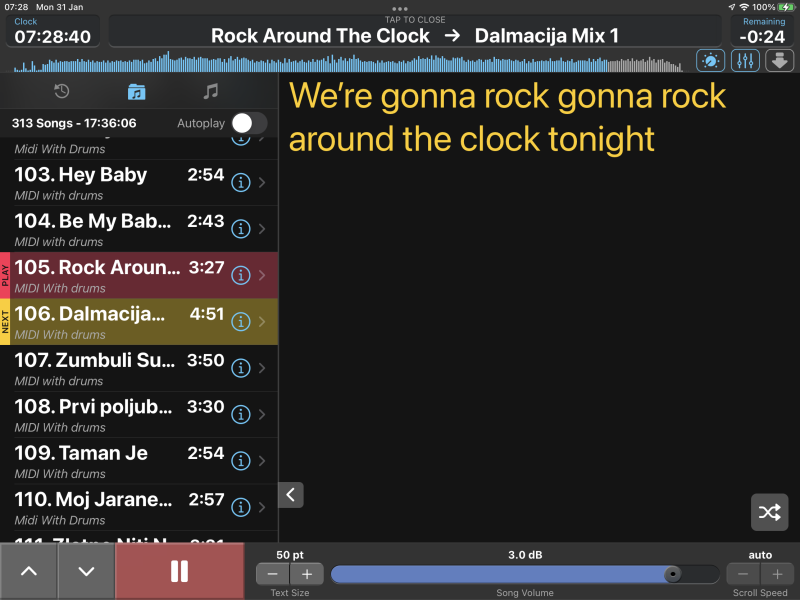Screen dimensions: 800x600
Task: Collapse the song list panel arrow
Action: tap(291, 494)
